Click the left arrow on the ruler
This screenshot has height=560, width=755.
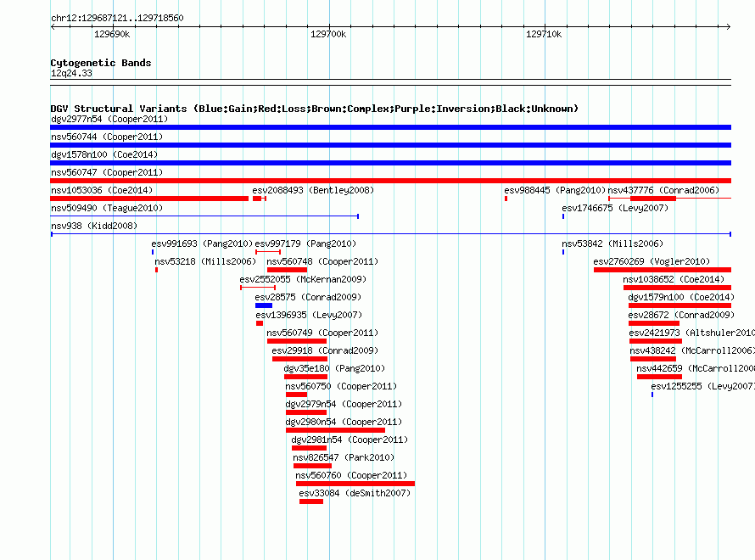tap(53, 26)
